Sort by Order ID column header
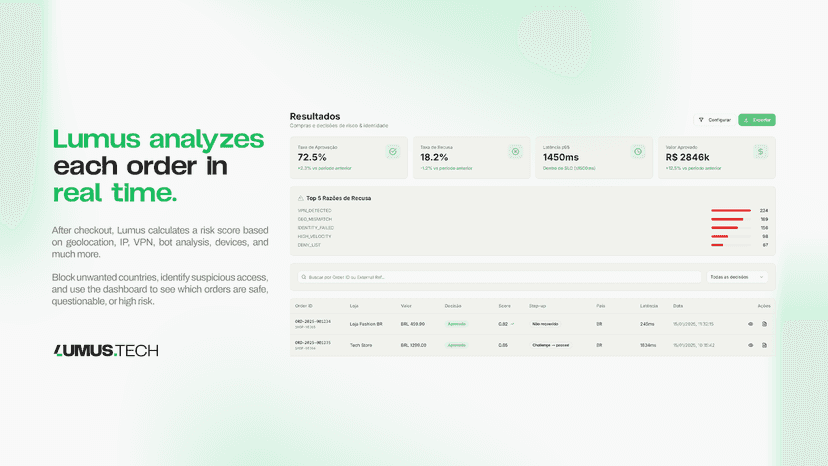Image resolution: width=828 pixels, height=466 pixels. point(304,306)
